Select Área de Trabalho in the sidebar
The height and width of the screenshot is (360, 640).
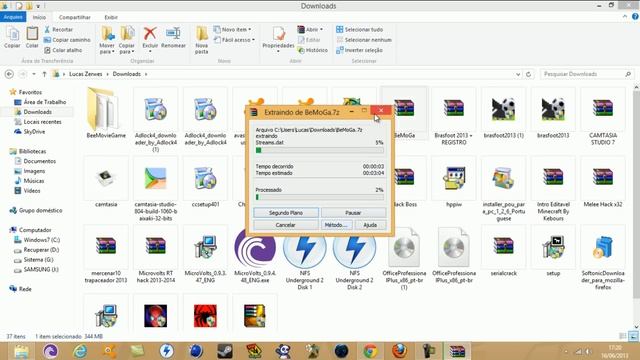(40, 102)
